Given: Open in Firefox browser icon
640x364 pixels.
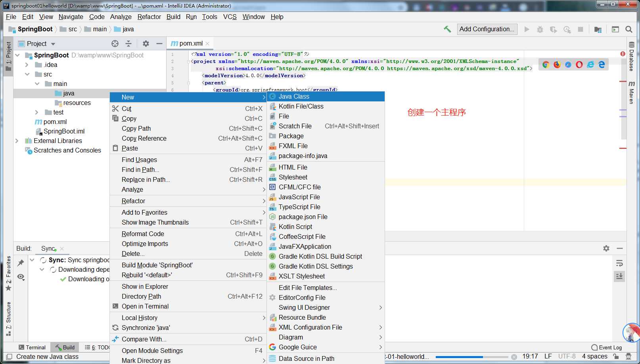Looking at the screenshot, I should [557, 65].
